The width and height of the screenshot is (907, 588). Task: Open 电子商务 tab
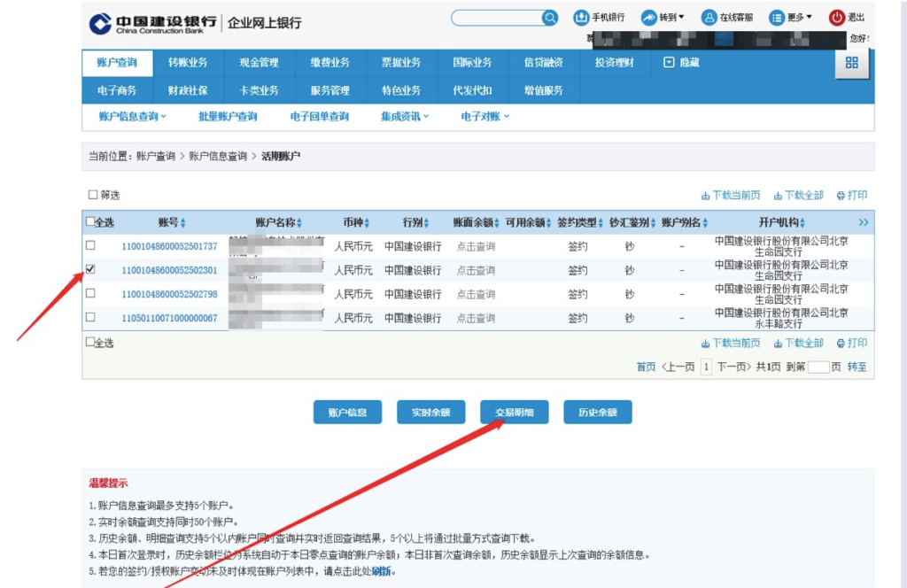[117, 91]
